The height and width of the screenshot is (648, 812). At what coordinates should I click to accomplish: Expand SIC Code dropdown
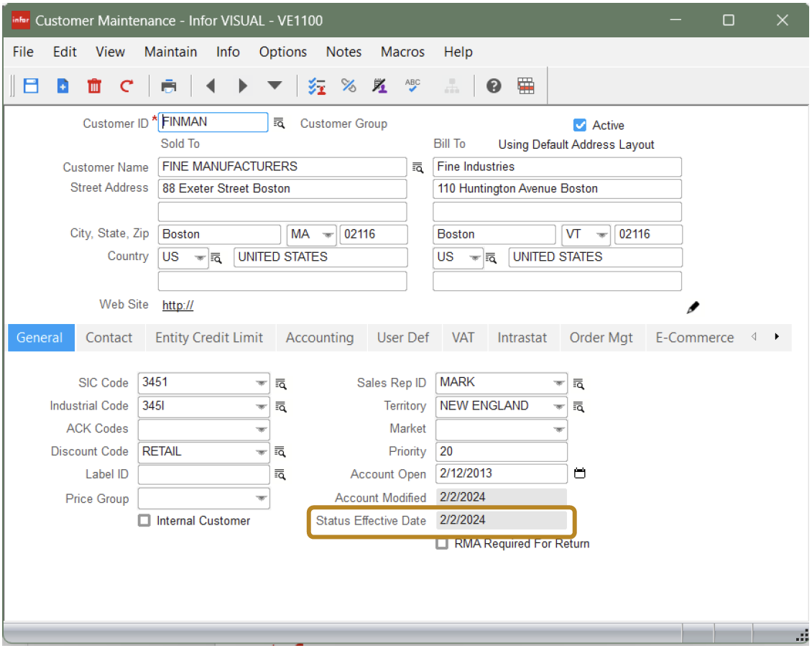point(261,384)
